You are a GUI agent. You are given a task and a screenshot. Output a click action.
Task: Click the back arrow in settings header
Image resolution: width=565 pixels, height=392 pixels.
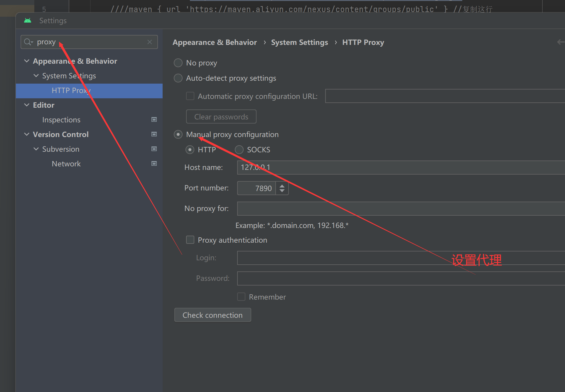(561, 42)
